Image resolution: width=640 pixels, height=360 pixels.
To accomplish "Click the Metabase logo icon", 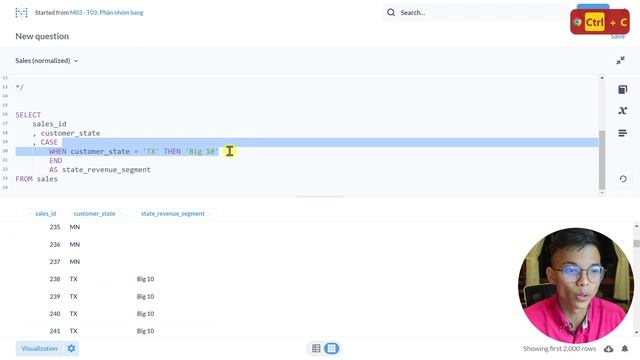I will point(21,13).
